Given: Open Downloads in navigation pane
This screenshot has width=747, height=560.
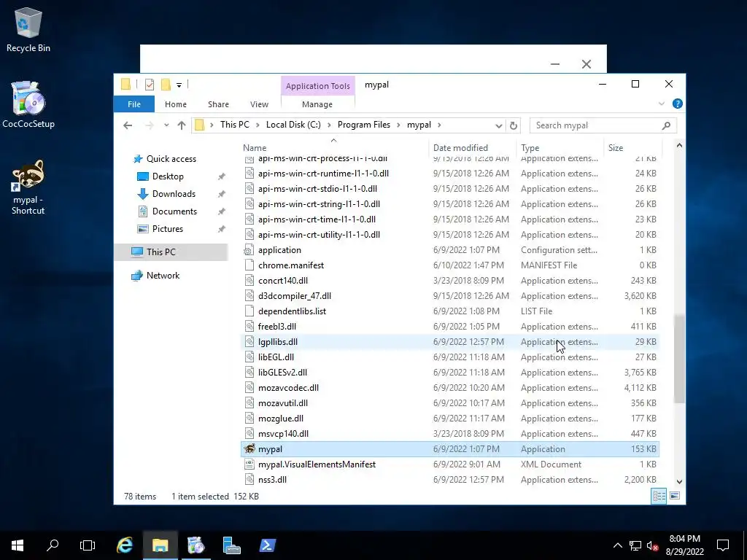Looking at the screenshot, I should (174, 194).
